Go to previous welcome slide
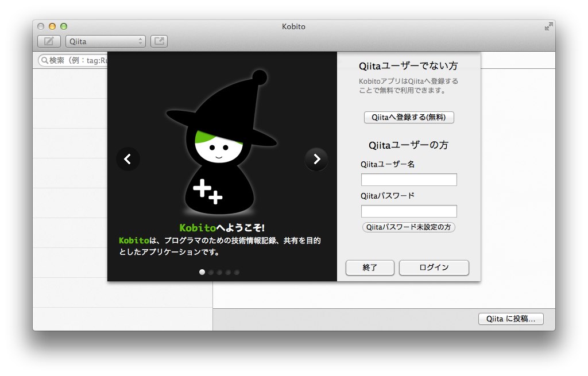Viewport: 588px width, 376px height. 128,159
